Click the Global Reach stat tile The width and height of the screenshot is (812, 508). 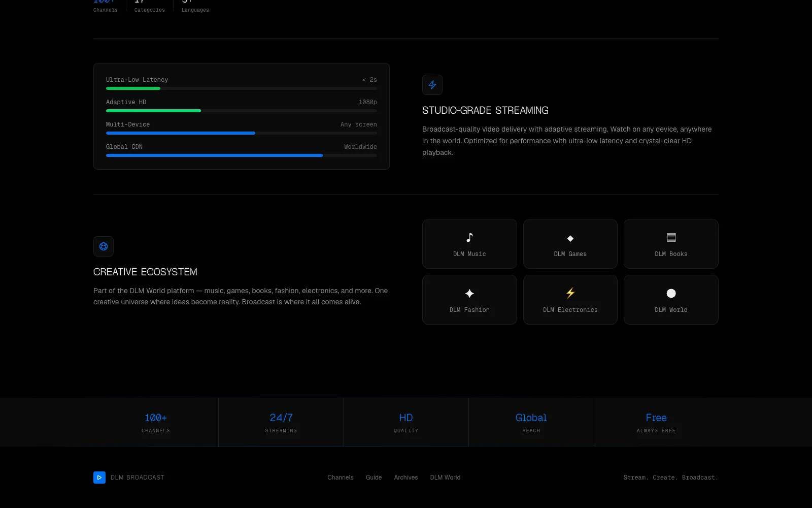(531, 423)
